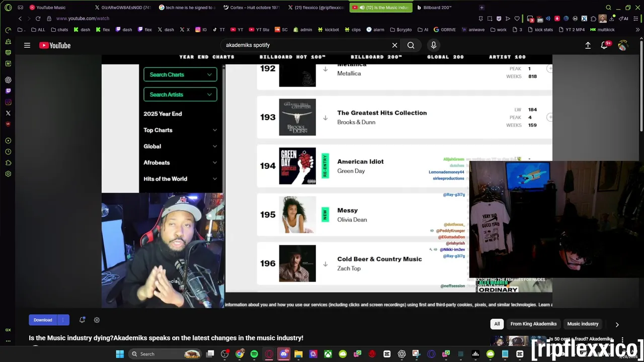644x362 pixels.
Task: Clear the search text with X icon
Action: tap(395, 45)
